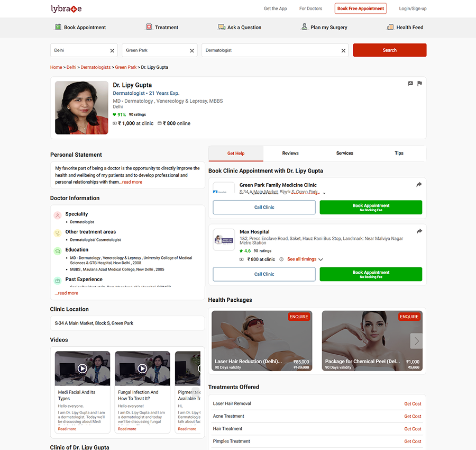The height and width of the screenshot is (450, 476).
Task: Click the Book Appointment calendar icon in navbar
Action: pos(58,27)
